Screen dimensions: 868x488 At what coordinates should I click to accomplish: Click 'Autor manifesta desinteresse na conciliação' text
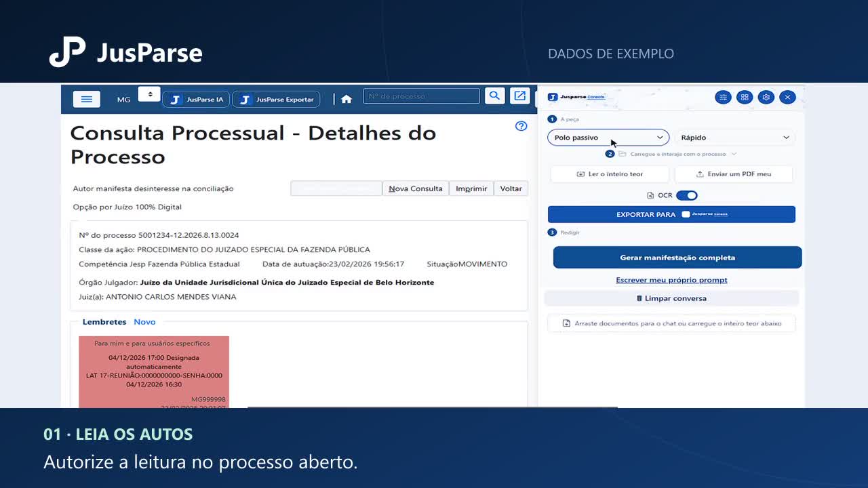point(153,188)
